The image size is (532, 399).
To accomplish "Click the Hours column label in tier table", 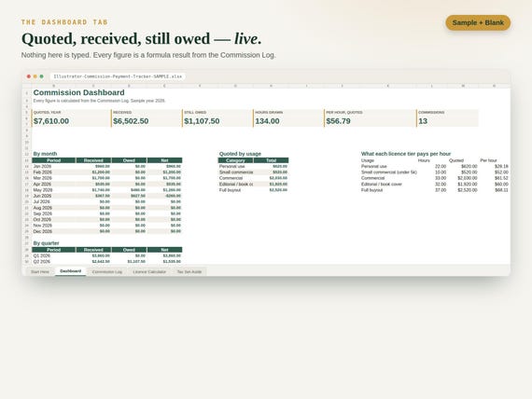I will [424, 160].
